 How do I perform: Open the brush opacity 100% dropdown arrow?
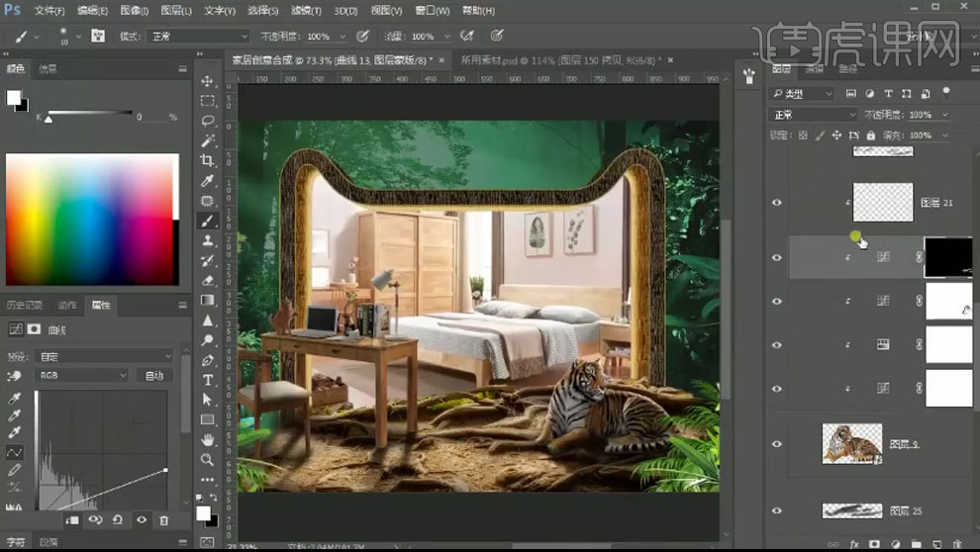[343, 37]
